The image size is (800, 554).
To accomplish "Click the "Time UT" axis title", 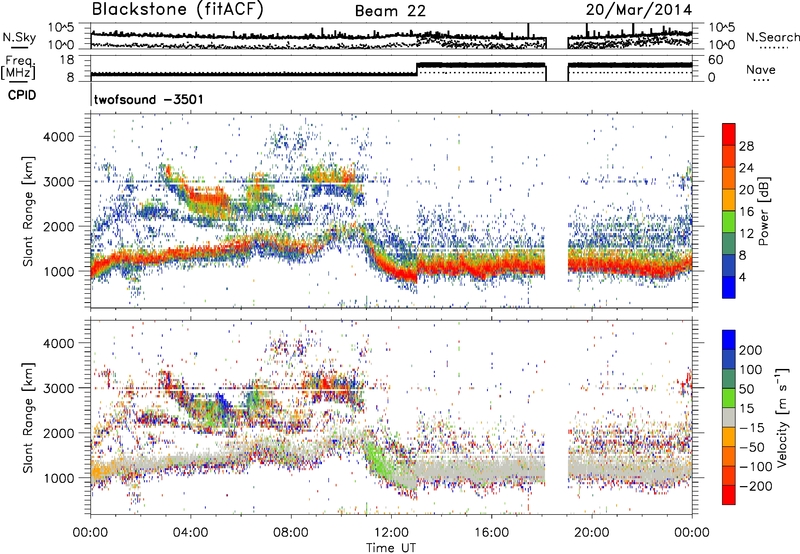I will coord(391,548).
